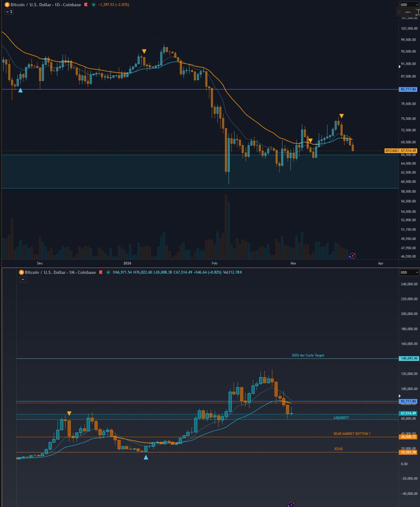Image resolution: width=420 pixels, height=507 pixels.
Task: Click the 103,500.00 price scale label on daily chart
Action: [x=409, y=29]
